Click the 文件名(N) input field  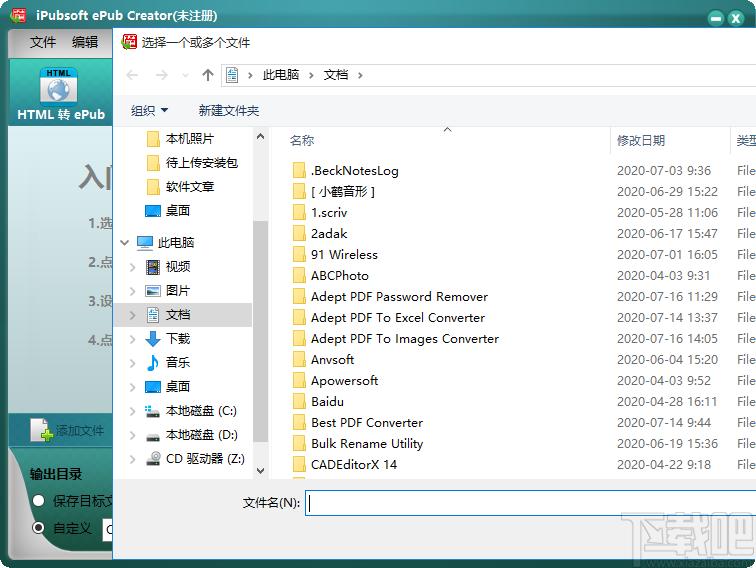[530, 503]
